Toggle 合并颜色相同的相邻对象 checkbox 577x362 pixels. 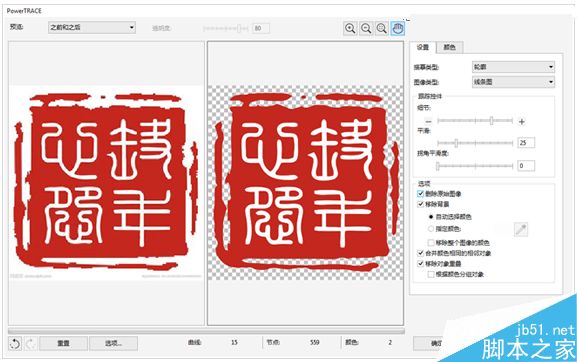[x=421, y=253]
